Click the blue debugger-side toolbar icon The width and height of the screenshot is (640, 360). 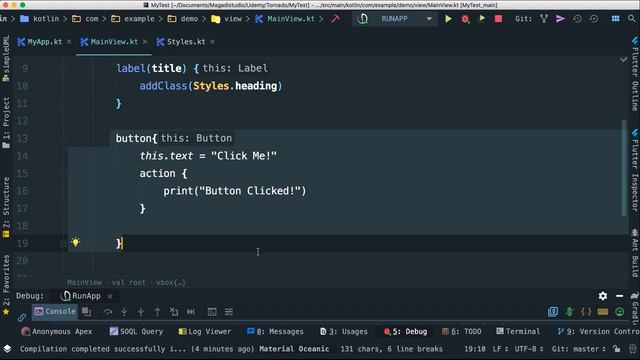[553, 312]
